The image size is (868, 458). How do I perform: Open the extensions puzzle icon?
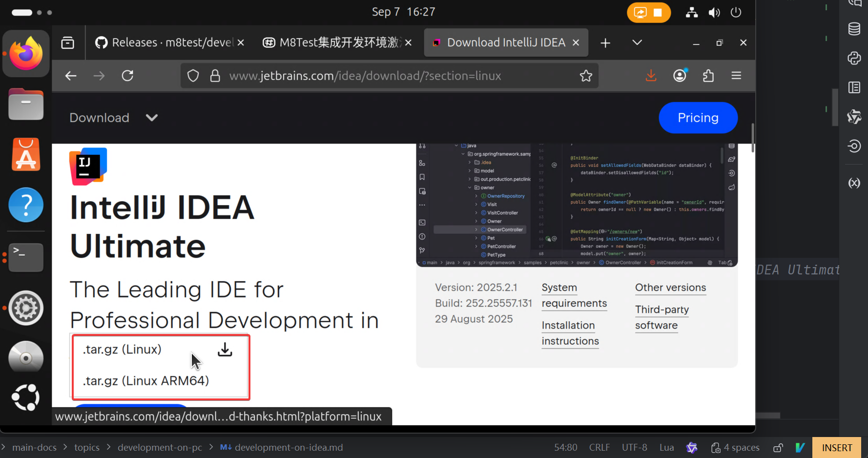pyautogui.click(x=708, y=76)
